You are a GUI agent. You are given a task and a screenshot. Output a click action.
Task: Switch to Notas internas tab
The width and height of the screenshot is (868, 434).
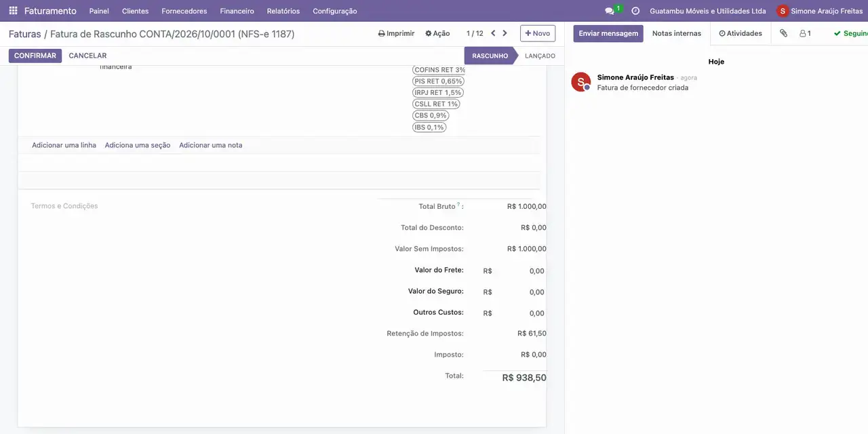(677, 33)
